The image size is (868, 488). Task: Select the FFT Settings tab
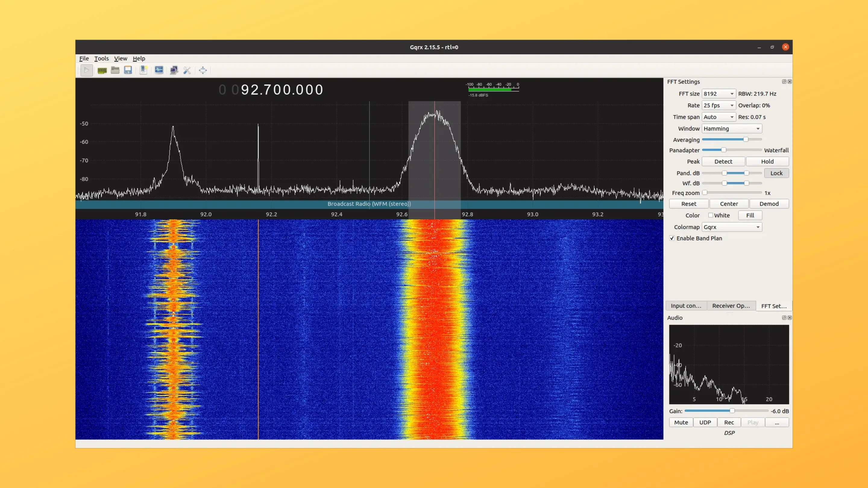tap(774, 306)
